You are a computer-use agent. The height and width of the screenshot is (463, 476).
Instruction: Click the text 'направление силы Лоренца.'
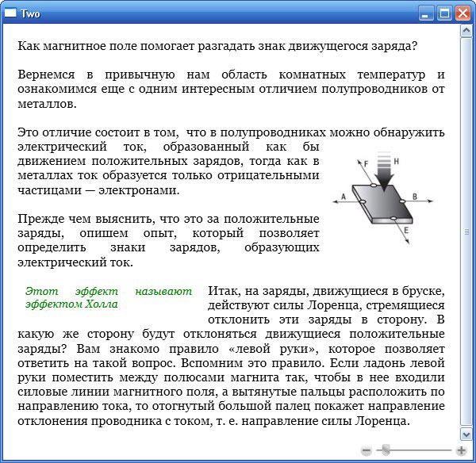tap(325, 421)
